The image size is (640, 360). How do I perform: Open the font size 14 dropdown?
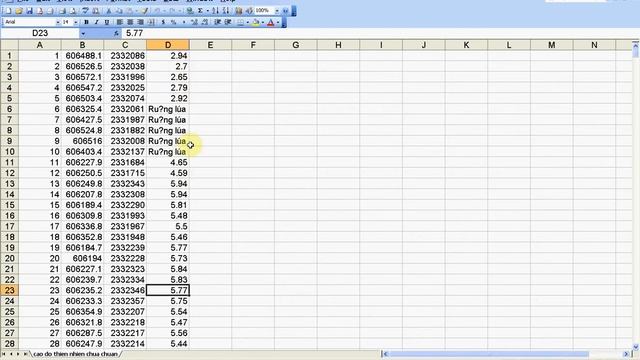(x=76, y=22)
